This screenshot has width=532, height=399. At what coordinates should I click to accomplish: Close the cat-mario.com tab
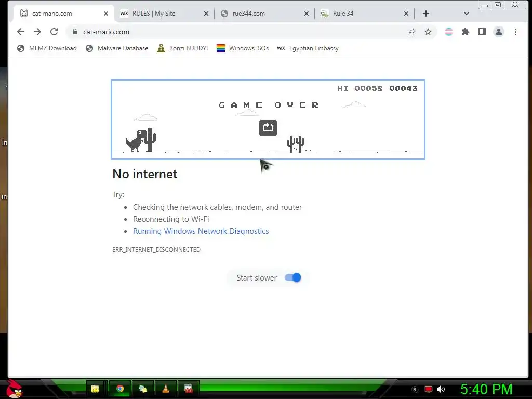[x=106, y=14]
